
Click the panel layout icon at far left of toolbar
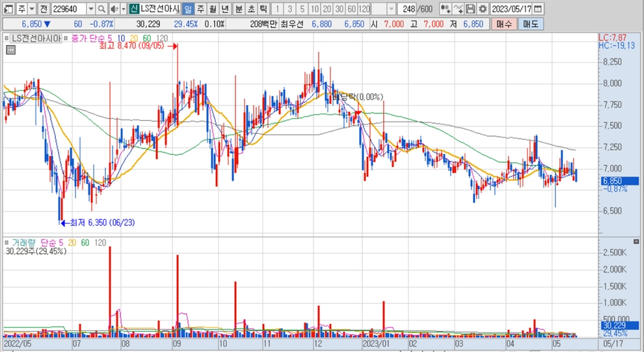tap(8, 9)
